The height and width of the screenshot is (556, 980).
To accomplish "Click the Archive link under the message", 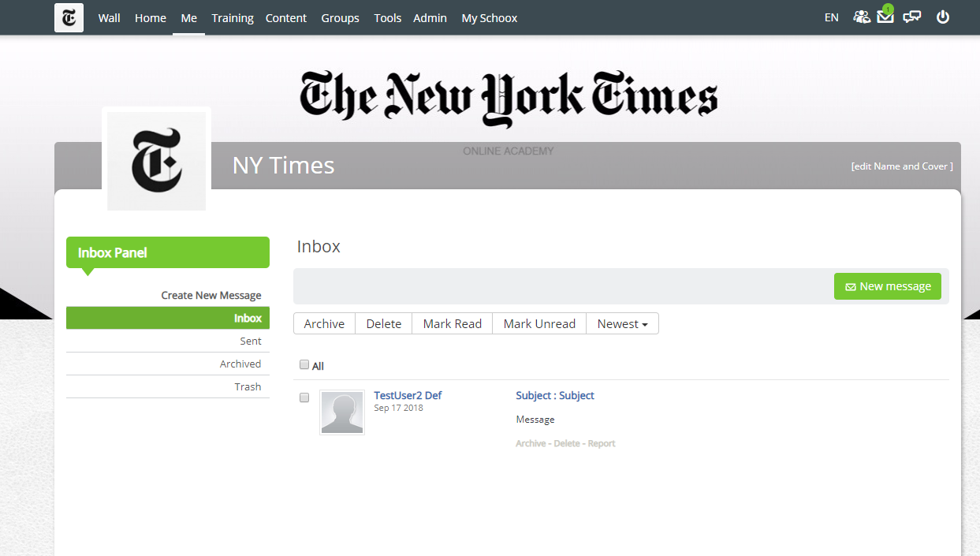I will 531,443.
